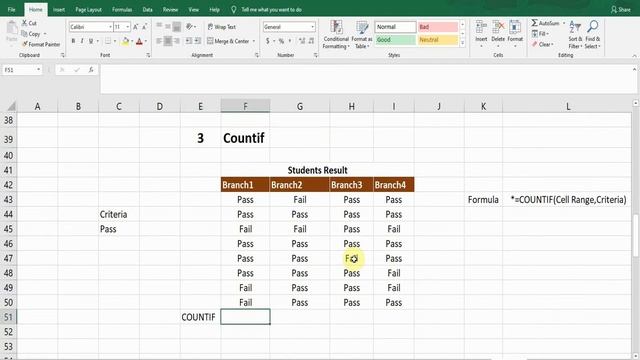Open Number group dialog launcher

coord(316,55)
